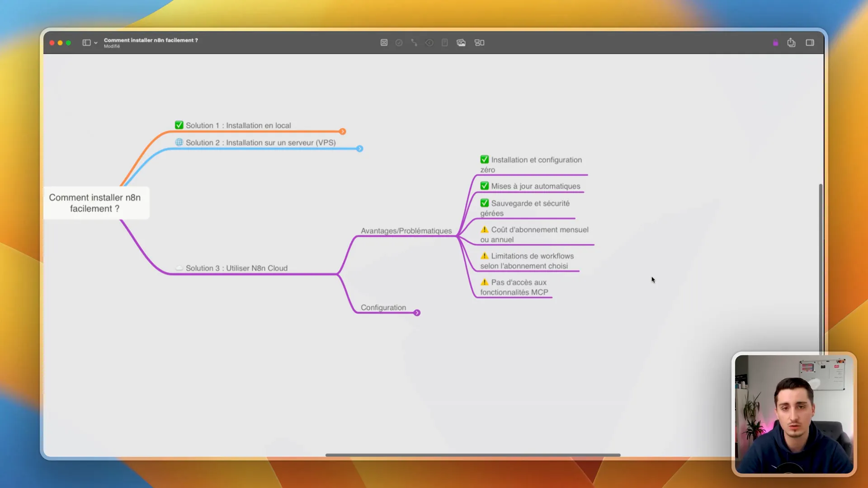Select 'Coût d'abonnement mensuel ou annuel' node

click(534, 235)
